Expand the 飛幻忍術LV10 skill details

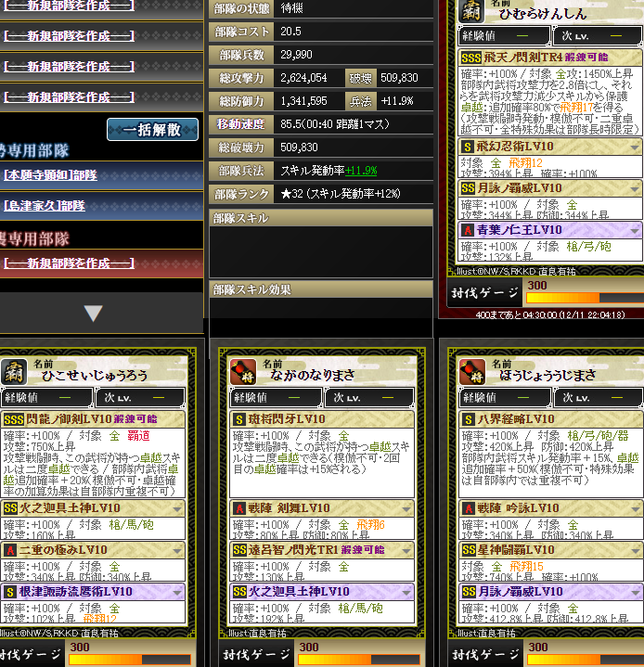(x=635, y=148)
